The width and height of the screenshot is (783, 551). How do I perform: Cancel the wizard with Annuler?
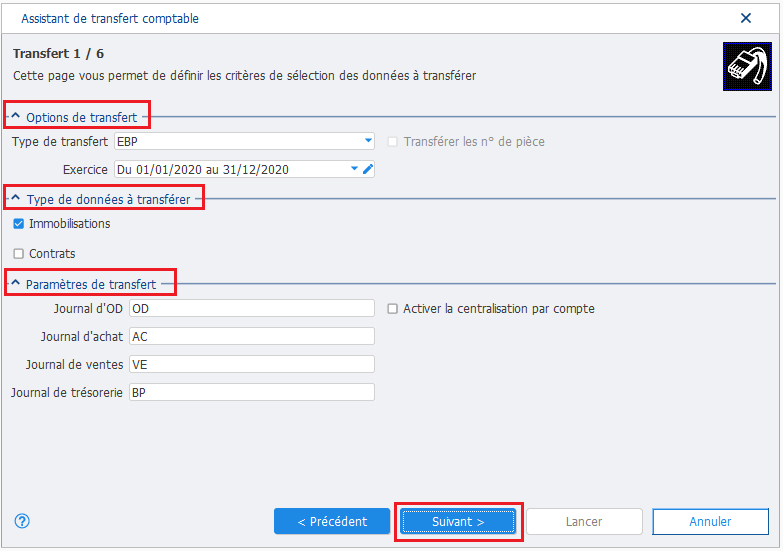pos(710,522)
